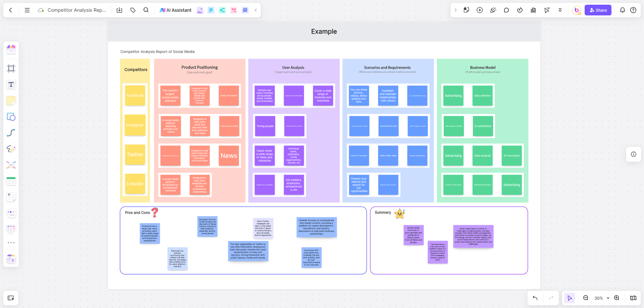
Task: Start presentation play icon
Action: pyautogui.click(x=480, y=10)
